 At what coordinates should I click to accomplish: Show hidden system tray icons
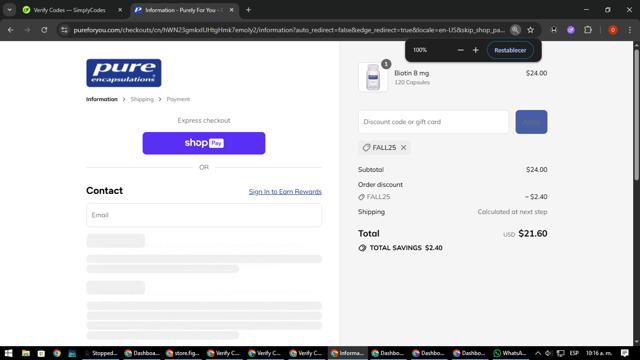tap(538, 353)
